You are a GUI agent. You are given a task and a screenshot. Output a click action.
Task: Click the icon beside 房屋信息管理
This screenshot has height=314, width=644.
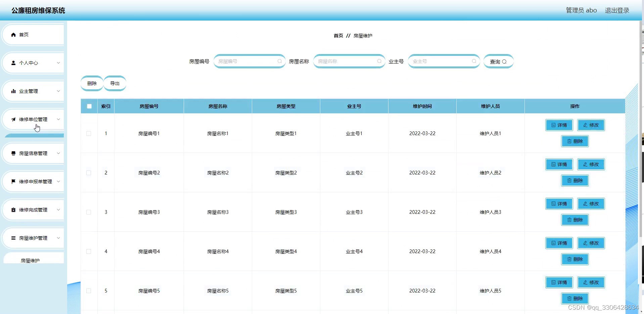point(13,153)
